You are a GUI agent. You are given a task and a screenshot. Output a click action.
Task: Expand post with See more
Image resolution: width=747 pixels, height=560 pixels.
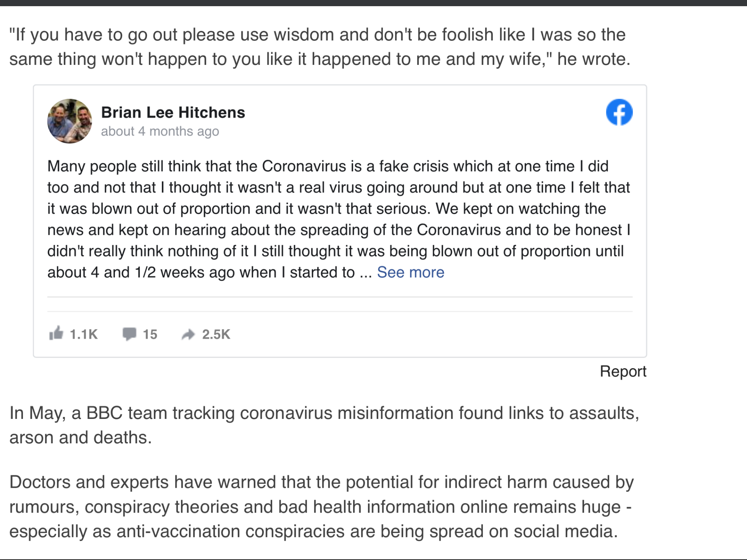tap(411, 272)
